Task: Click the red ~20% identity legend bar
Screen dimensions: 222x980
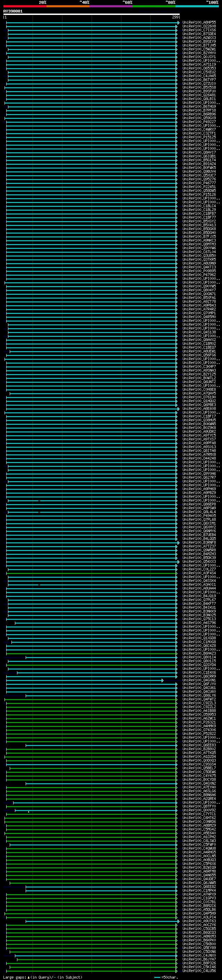Action: click(25, 6)
